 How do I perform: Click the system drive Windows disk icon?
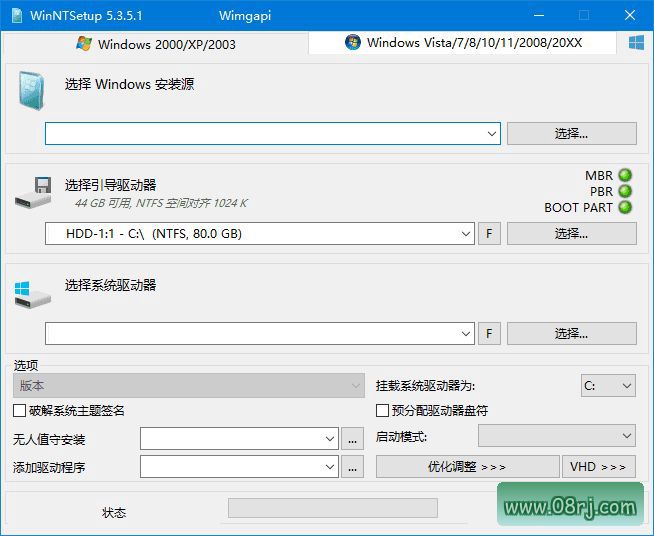tap(33, 295)
